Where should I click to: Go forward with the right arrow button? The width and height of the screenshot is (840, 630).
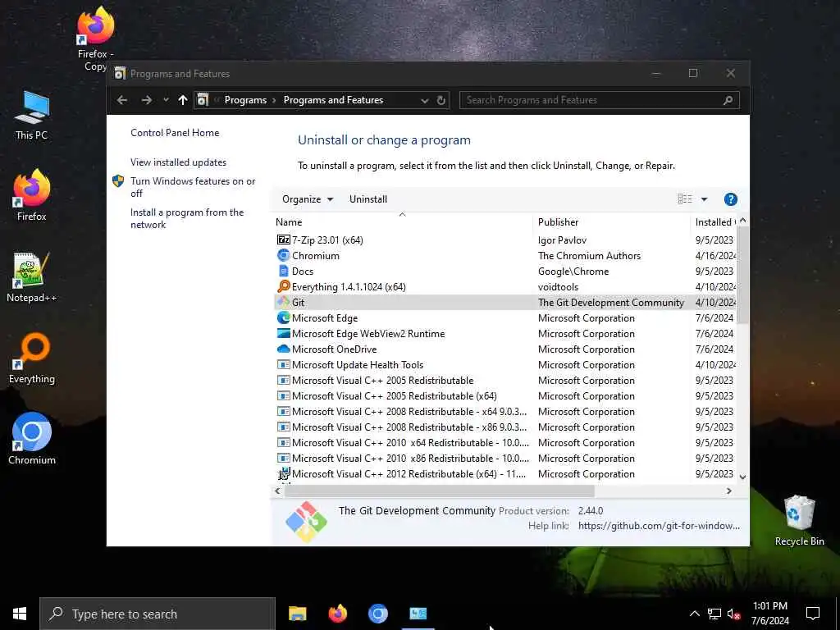coord(146,100)
